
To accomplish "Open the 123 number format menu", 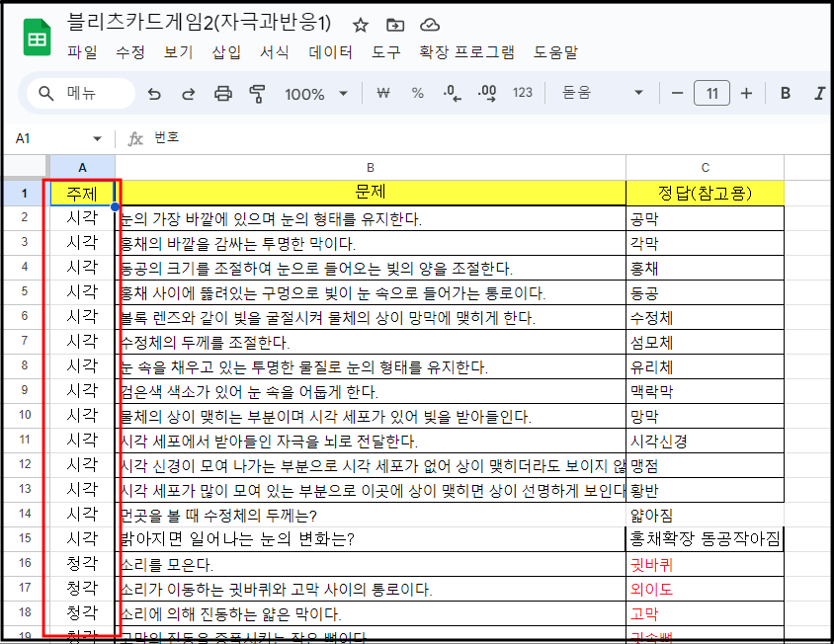I will (x=523, y=93).
